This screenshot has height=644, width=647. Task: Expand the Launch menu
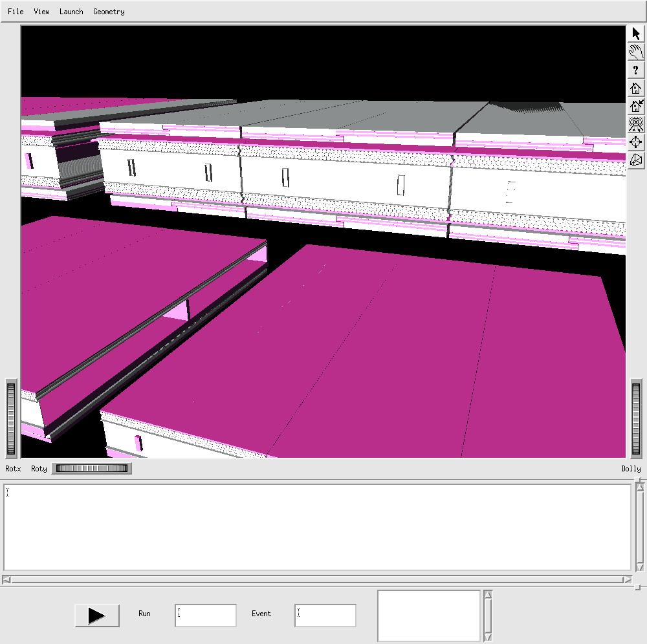71,12
